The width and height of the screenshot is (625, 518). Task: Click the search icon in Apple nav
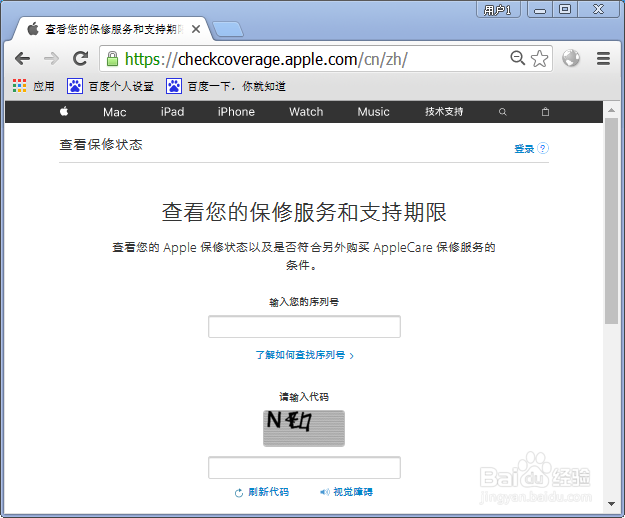[x=503, y=112]
